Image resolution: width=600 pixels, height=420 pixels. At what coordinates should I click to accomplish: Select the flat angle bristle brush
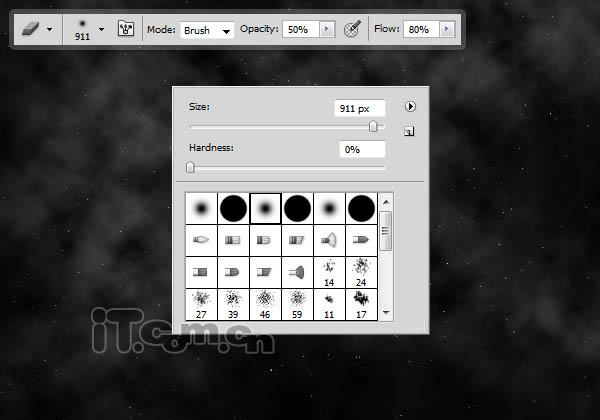click(x=265, y=272)
